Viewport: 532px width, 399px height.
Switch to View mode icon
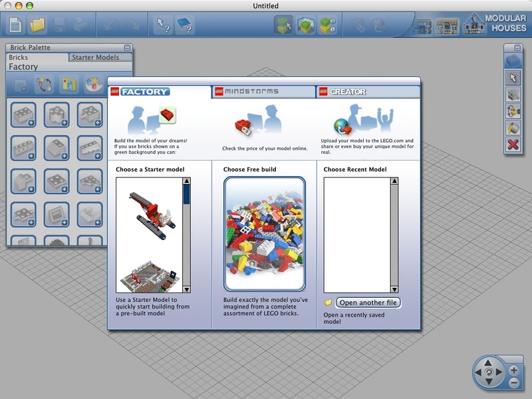click(306, 25)
